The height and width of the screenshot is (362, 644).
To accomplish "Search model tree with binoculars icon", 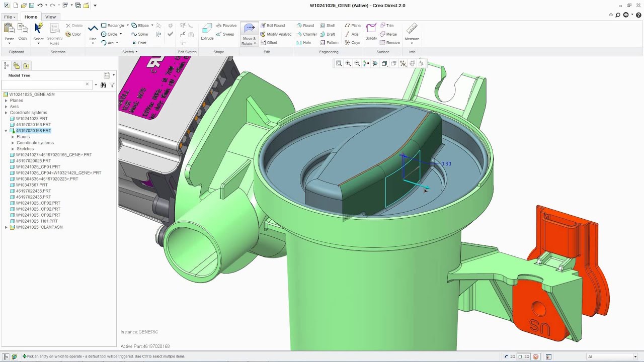I will [103, 85].
